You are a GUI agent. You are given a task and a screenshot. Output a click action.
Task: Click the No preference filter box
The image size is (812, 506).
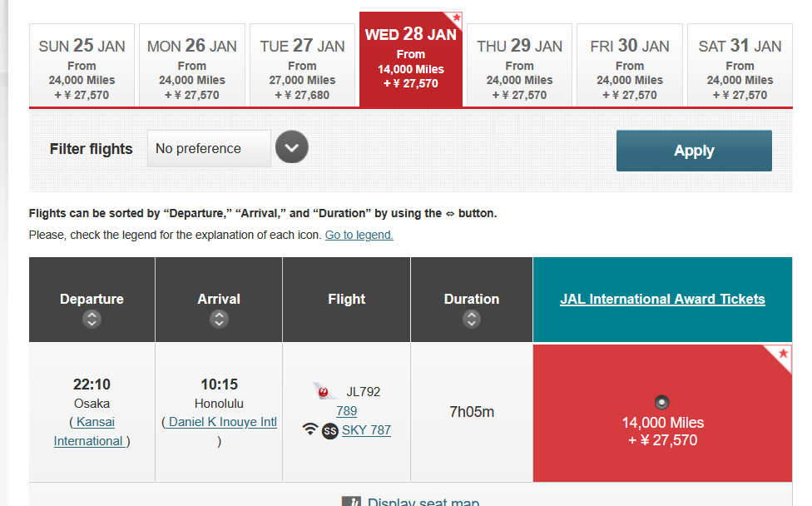[x=209, y=149]
